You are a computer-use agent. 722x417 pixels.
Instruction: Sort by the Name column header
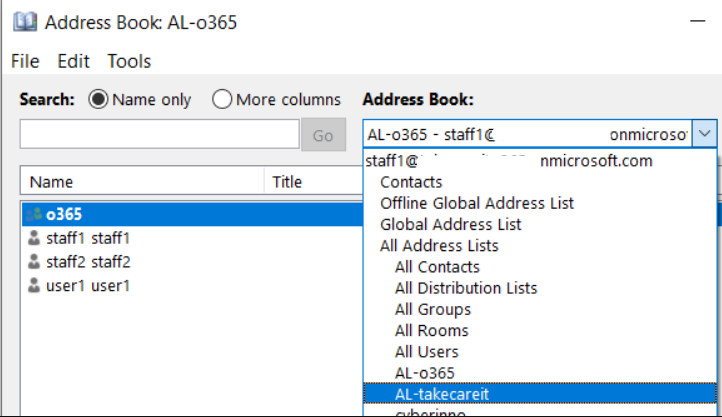point(142,182)
